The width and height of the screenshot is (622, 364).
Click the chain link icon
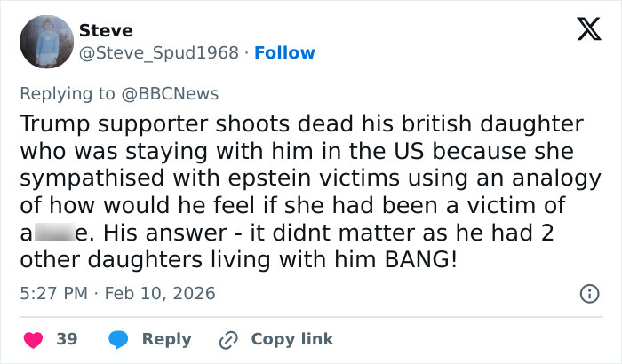(x=227, y=339)
